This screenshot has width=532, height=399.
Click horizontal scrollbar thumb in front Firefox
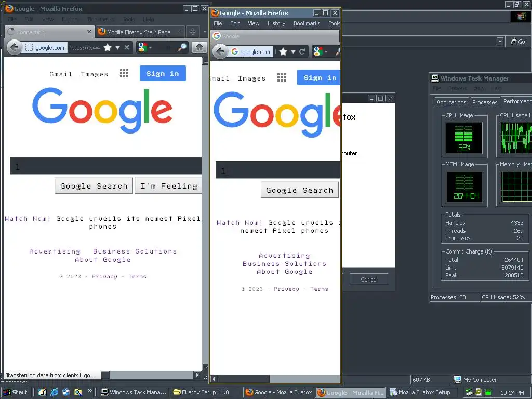(244, 379)
